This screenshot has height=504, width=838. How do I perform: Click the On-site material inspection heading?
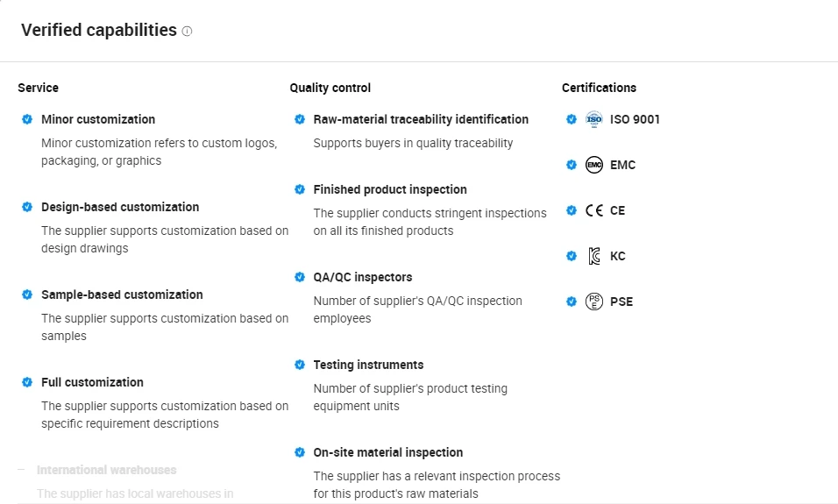388,452
